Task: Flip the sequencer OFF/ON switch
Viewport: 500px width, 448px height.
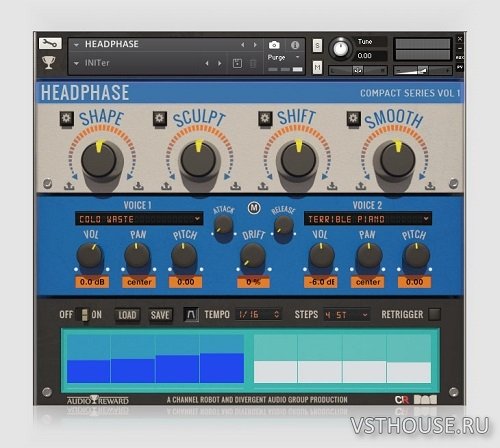Action: coord(85,315)
